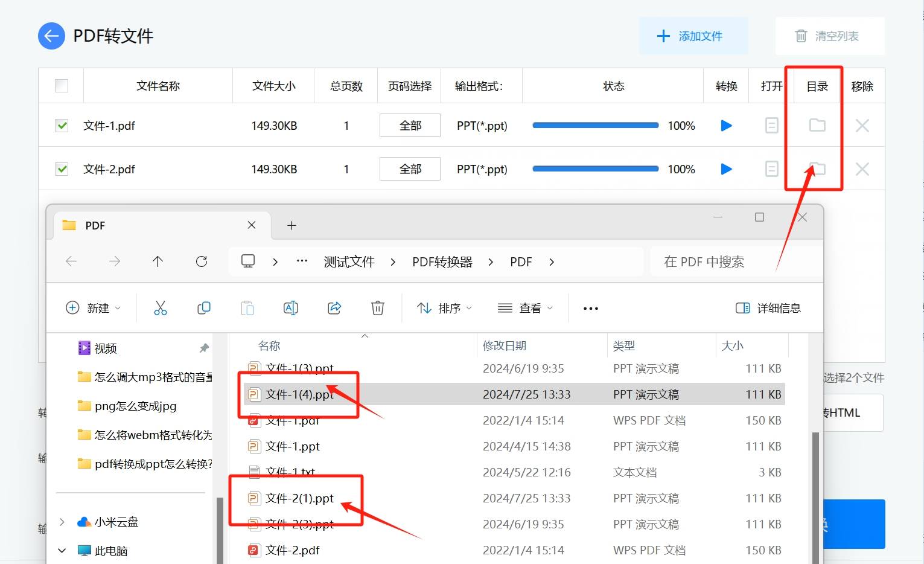Close the PDF tab in File Explorer
This screenshot has height=564, width=924.
252,225
